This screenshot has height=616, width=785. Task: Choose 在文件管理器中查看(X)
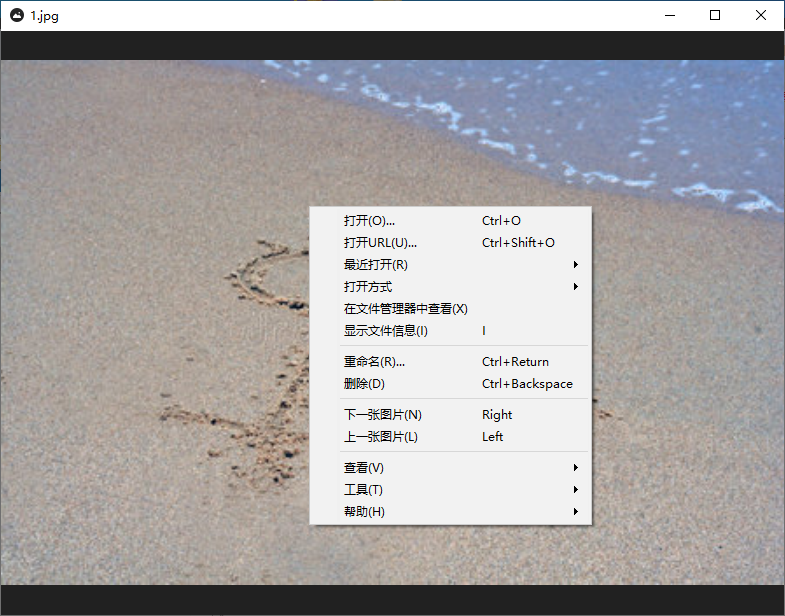click(x=405, y=309)
